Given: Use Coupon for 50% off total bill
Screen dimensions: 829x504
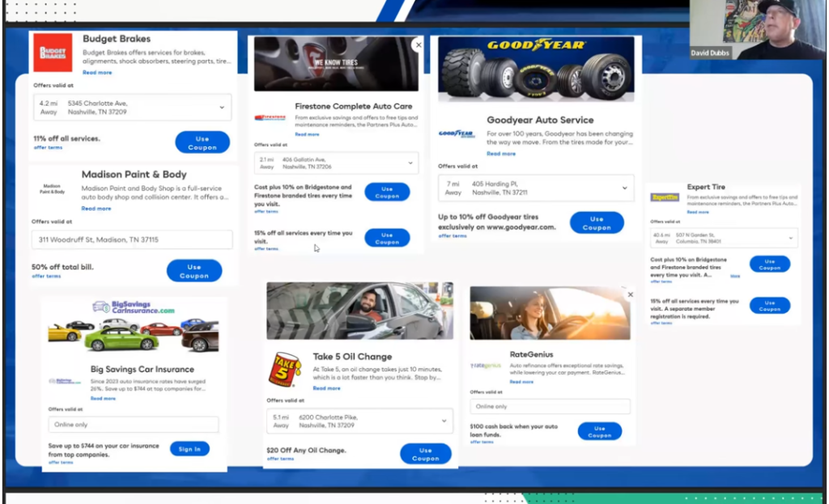Looking at the screenshot, I should tap(194, 271).
